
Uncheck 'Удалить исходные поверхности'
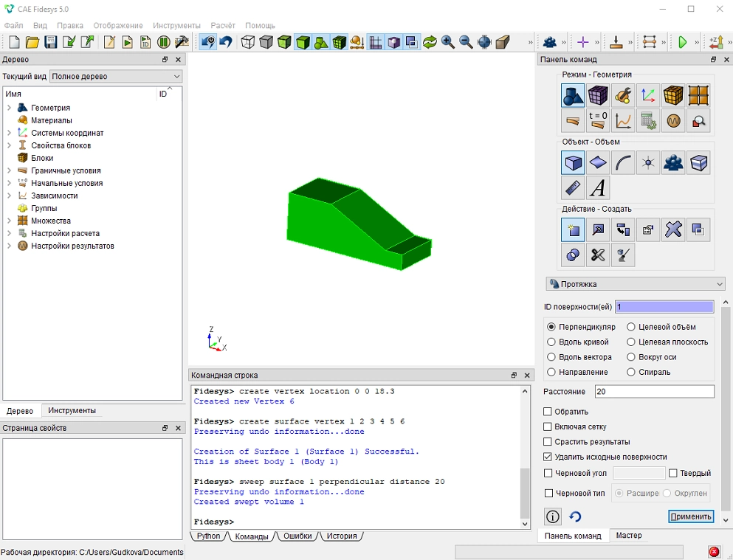(x=548, y=457)
